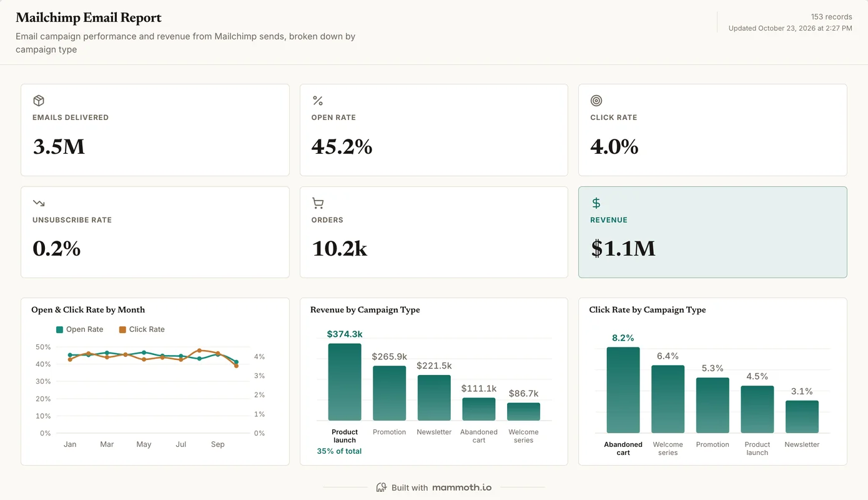Select the Product launch click rate bar
This screenshot has width=868, height=500.
pos(757,409)
